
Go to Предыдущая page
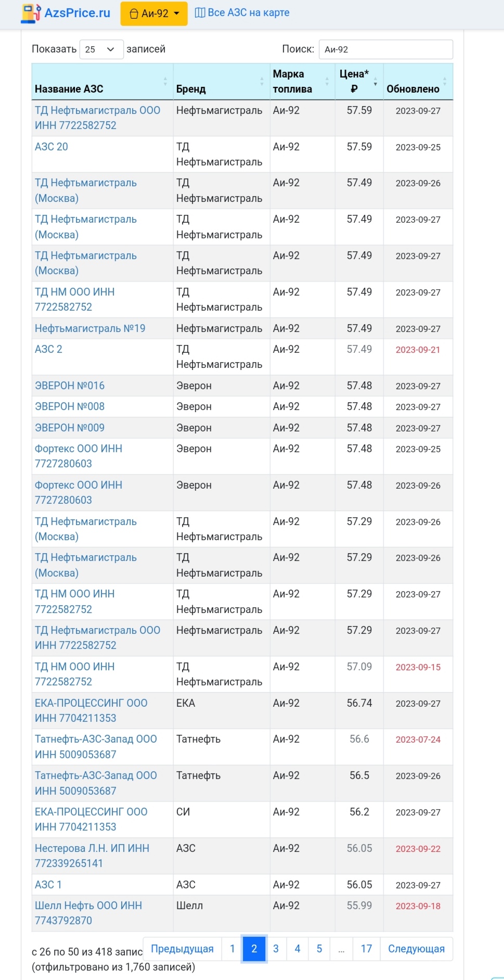tap(182, 949)
